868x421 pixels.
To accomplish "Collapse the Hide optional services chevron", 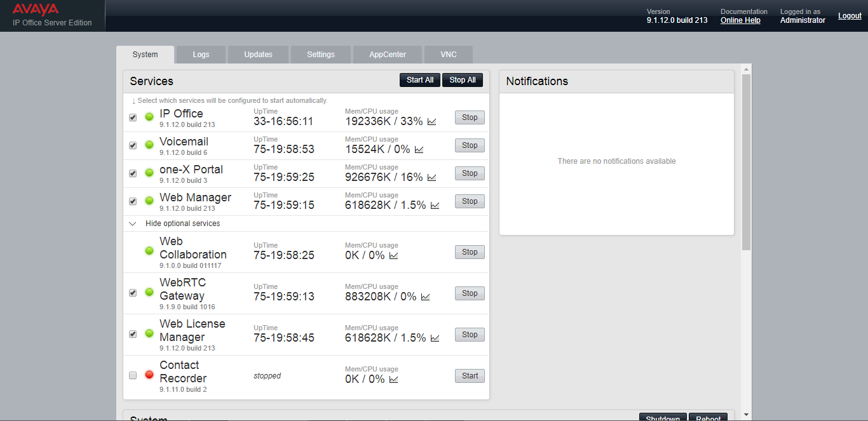I will tap(133, 224).
